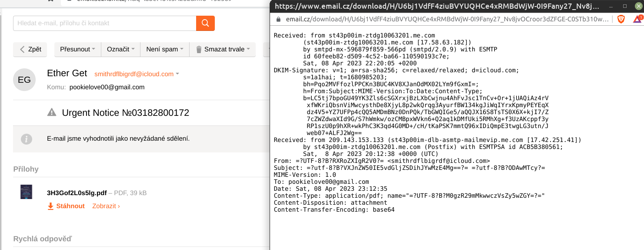Open the Označit dropdown menu
The height and width of the screenshot is (250, 644).
120,49
